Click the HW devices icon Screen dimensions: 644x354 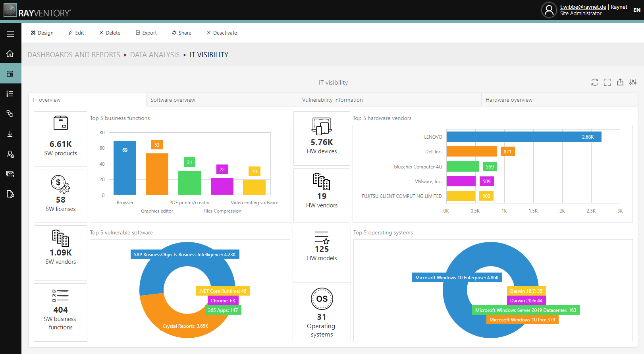coord(322,126)
